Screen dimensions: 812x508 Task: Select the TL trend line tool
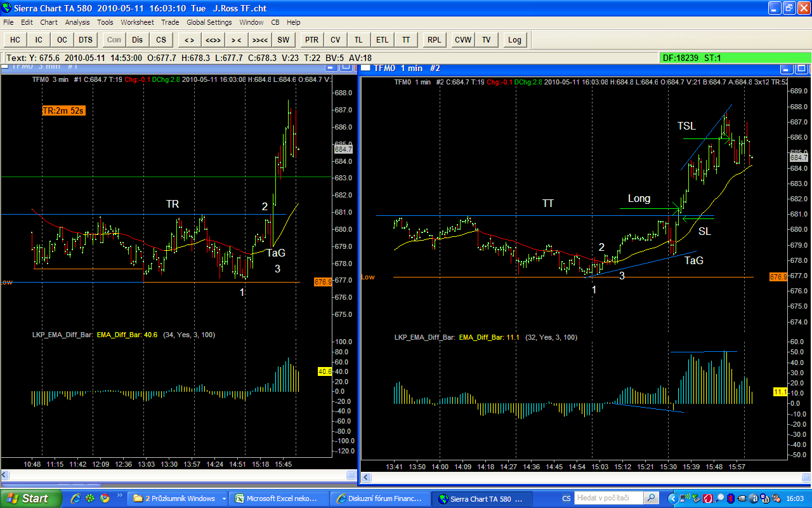pyautogui.click(x=358, y=40)
